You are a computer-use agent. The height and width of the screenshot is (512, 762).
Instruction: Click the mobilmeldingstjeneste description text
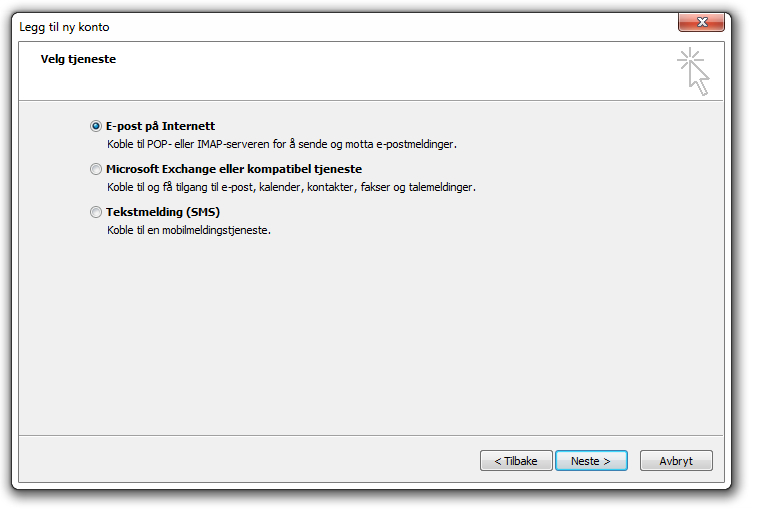pyautogui.click(x=189, y=230)
